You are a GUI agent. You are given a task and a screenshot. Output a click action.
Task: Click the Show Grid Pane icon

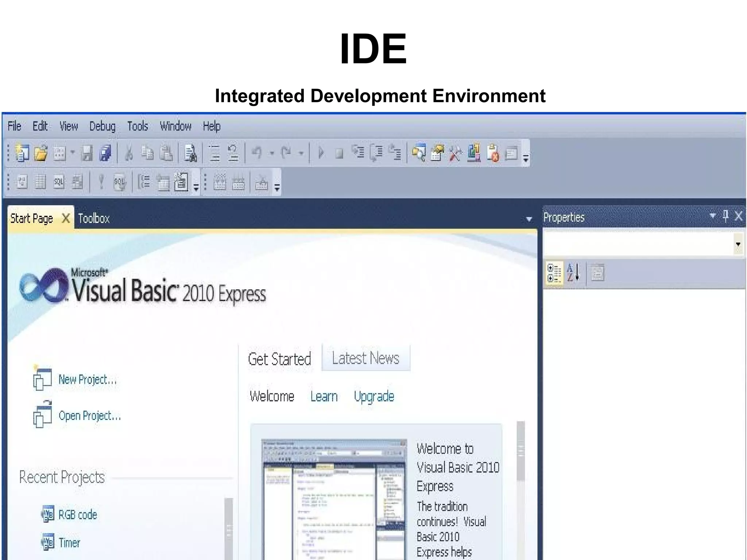coord(40,182)
